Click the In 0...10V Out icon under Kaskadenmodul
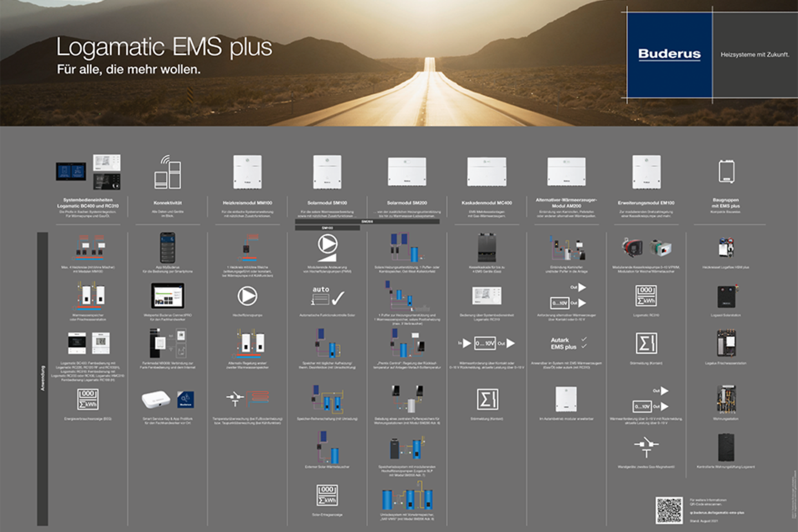Viewport: 798px width, 532px height. 486,344
